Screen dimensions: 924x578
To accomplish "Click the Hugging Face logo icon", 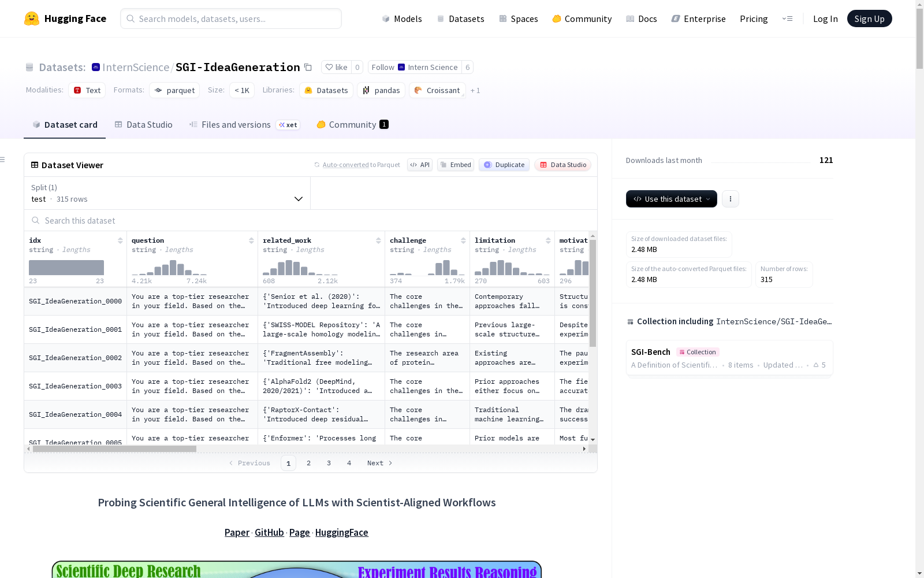I will pyautogui.click(x=32, y=18).
